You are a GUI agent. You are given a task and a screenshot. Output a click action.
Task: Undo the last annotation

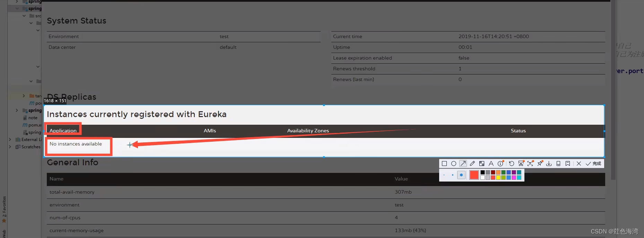pos(512,164)
